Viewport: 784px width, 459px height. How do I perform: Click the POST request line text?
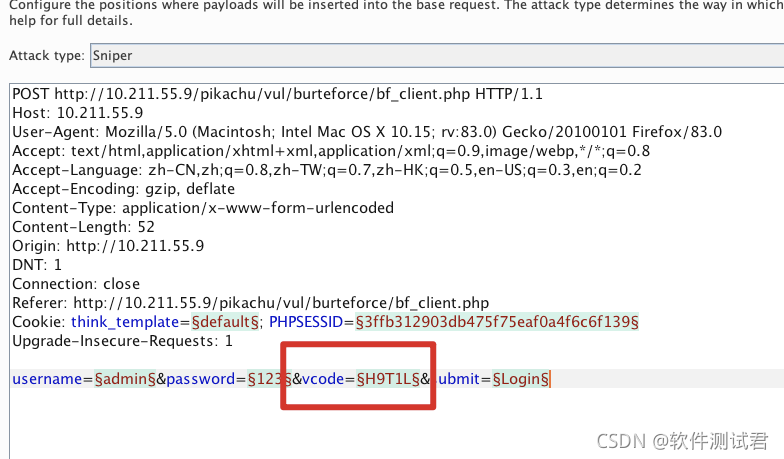278,94
